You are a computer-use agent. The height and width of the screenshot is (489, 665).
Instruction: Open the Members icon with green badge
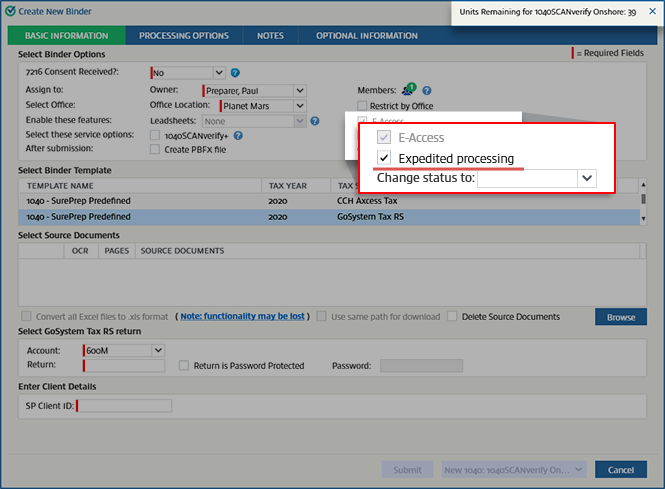(x=409, y=89)
